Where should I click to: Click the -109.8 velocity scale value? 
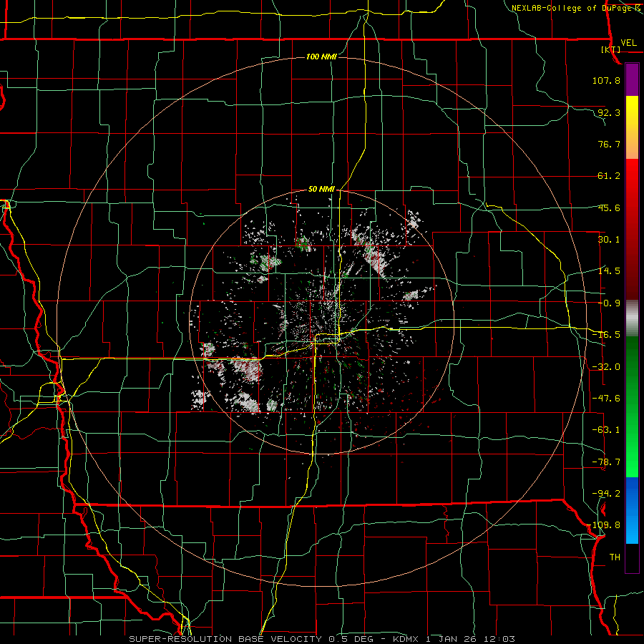point(604,525)
